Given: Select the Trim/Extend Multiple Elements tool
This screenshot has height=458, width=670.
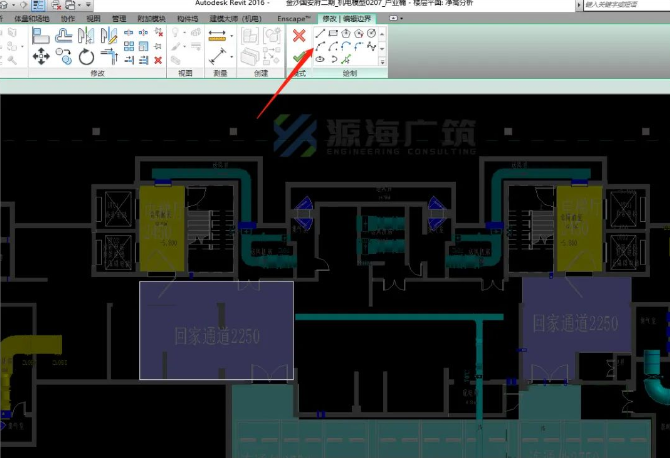Looking at the screenshot, I should point(144,60).
